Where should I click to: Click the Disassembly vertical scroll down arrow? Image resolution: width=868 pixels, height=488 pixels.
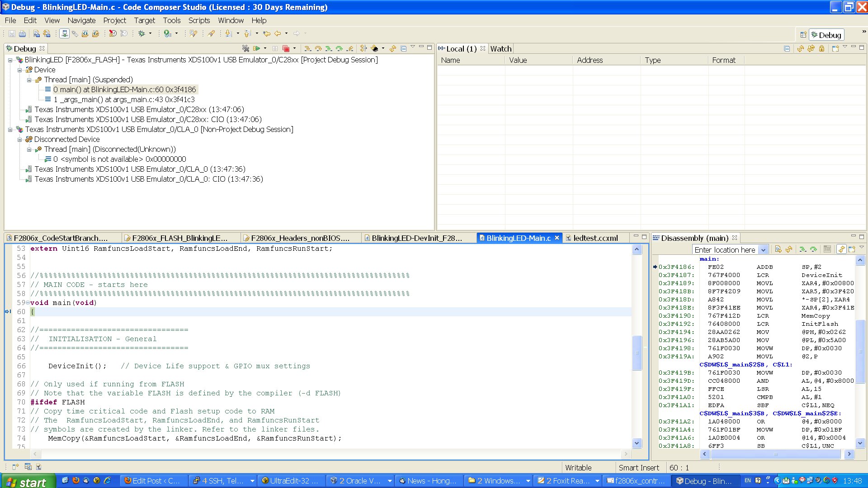coord(860,443)
